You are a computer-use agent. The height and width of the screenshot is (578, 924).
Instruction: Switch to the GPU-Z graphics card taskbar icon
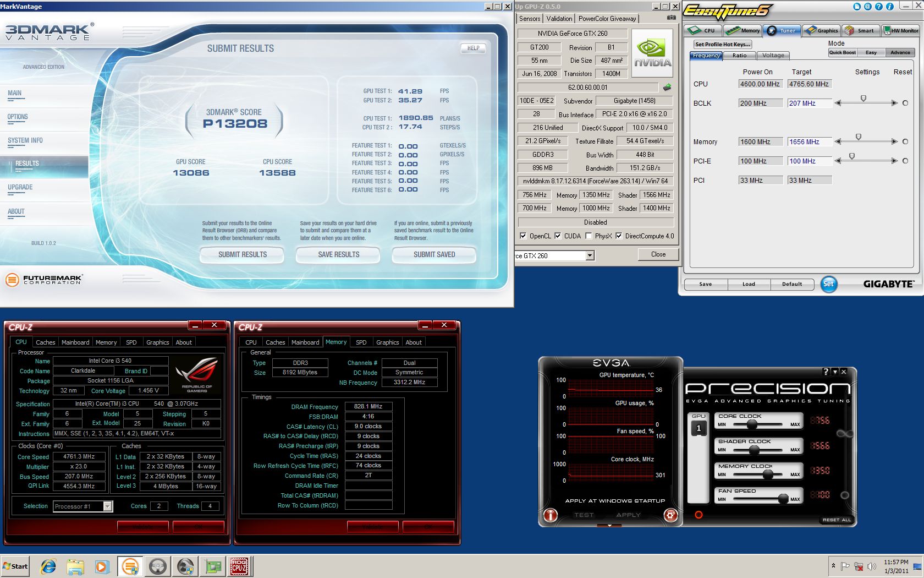[x=212, y=566]
